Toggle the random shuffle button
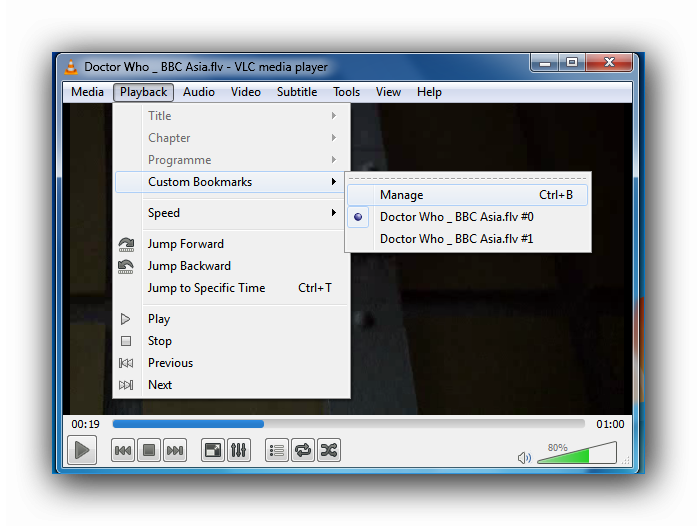 click(x=329, y=450)
